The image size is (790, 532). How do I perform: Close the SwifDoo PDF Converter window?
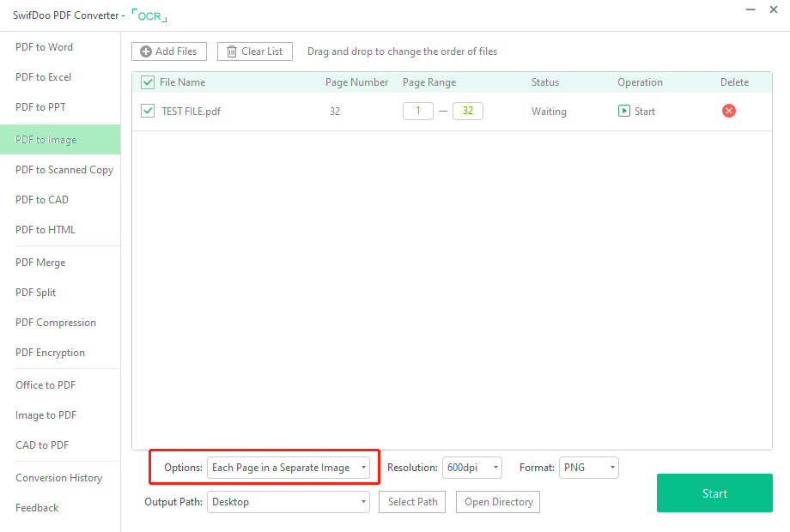[x=774, y=9]
